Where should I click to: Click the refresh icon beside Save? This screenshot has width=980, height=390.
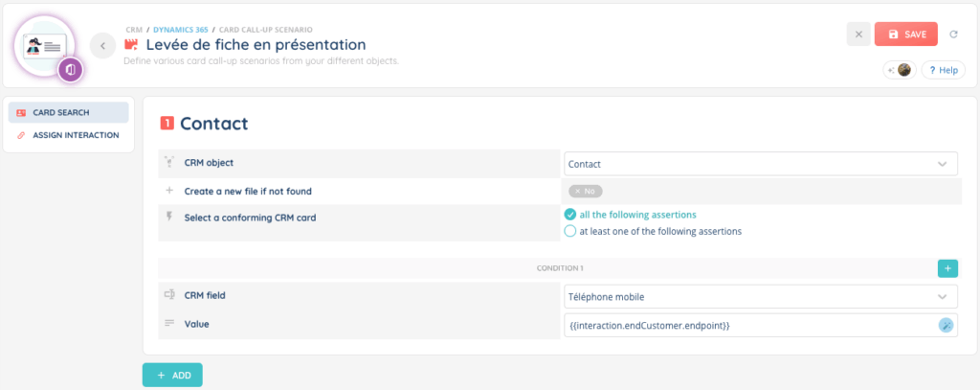[953, 34]
